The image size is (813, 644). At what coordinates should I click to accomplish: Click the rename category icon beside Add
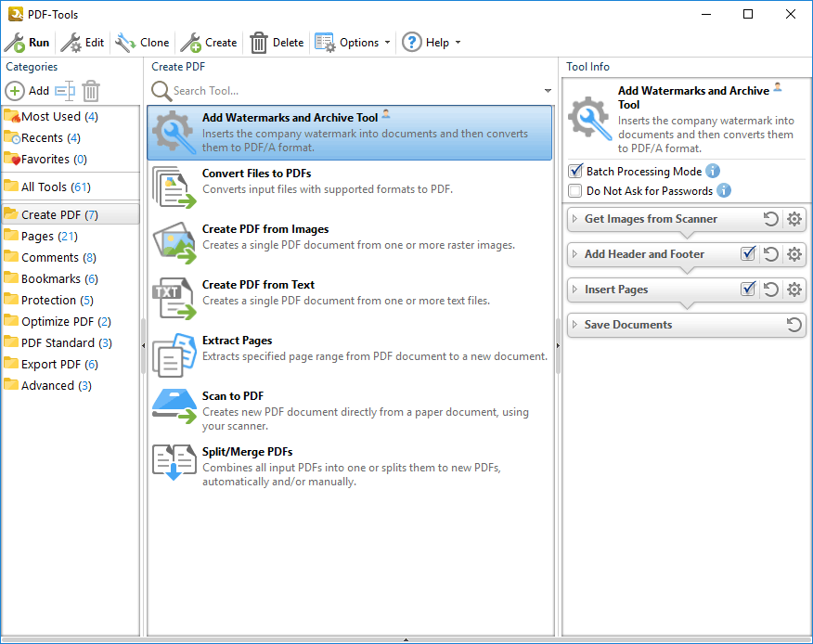tap(64, 91)
